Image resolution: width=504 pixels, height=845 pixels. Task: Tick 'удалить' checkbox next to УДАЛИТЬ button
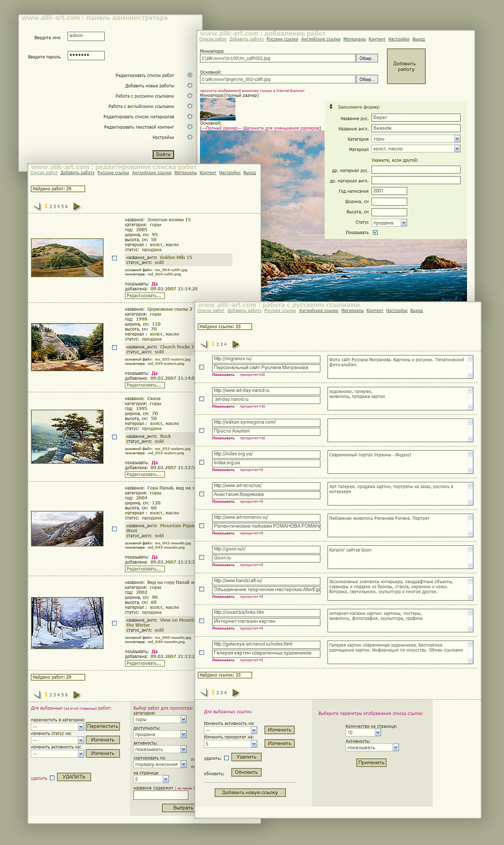(x=52, y=778)
